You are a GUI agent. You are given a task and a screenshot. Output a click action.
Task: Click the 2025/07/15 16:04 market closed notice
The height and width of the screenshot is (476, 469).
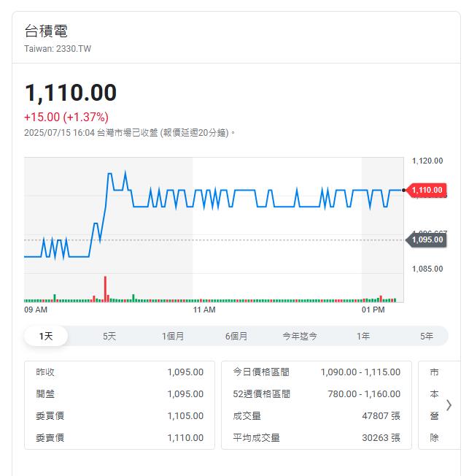[x=130, y=133]
